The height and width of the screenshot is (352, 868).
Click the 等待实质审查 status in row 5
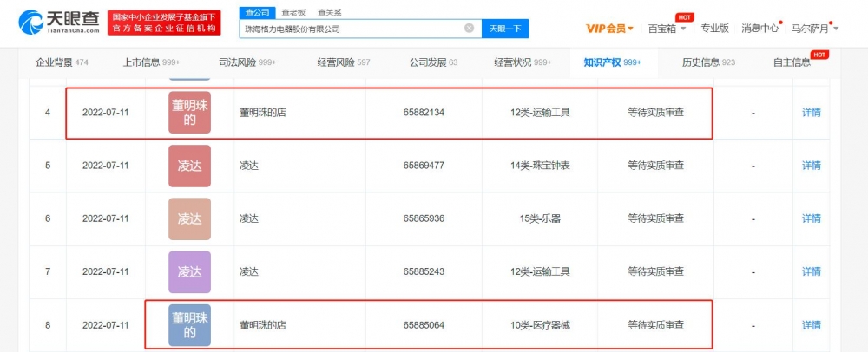(x=655, y=166)
